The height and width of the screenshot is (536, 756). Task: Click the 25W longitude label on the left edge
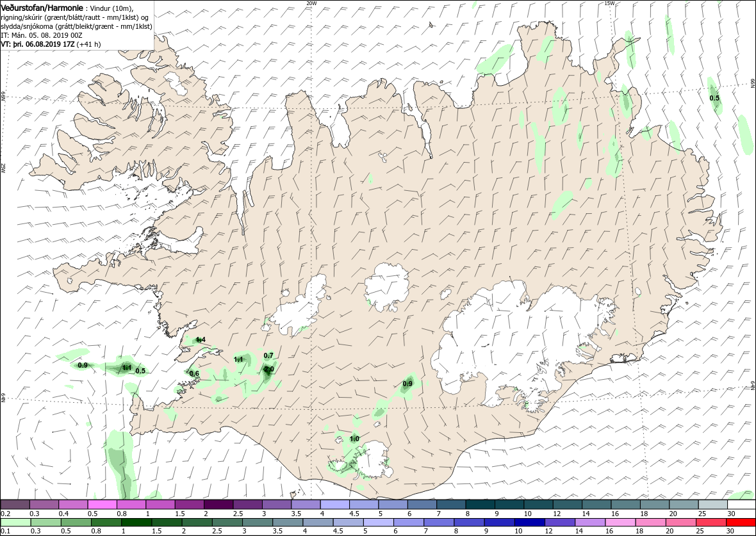(3, 168)
